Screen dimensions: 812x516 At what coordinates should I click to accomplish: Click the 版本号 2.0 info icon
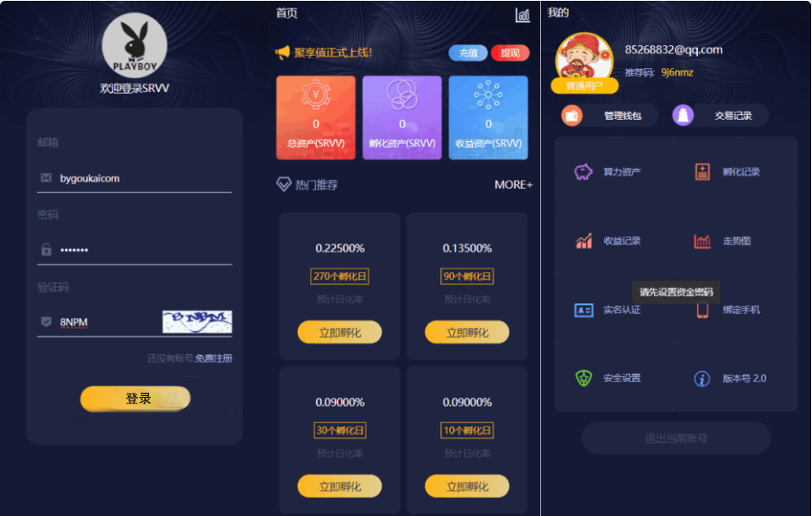click(x=702, y=379)
